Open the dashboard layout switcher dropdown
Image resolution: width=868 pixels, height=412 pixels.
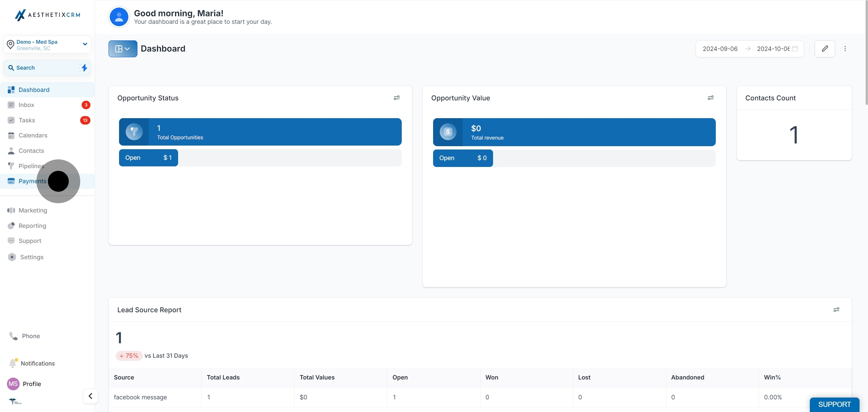(x=123, y=49)
